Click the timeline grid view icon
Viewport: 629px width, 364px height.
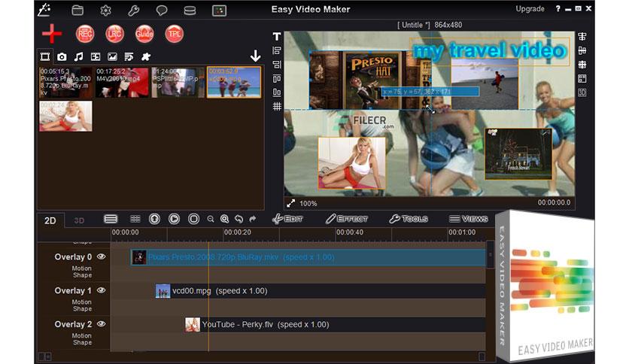[x=135, y=219]
